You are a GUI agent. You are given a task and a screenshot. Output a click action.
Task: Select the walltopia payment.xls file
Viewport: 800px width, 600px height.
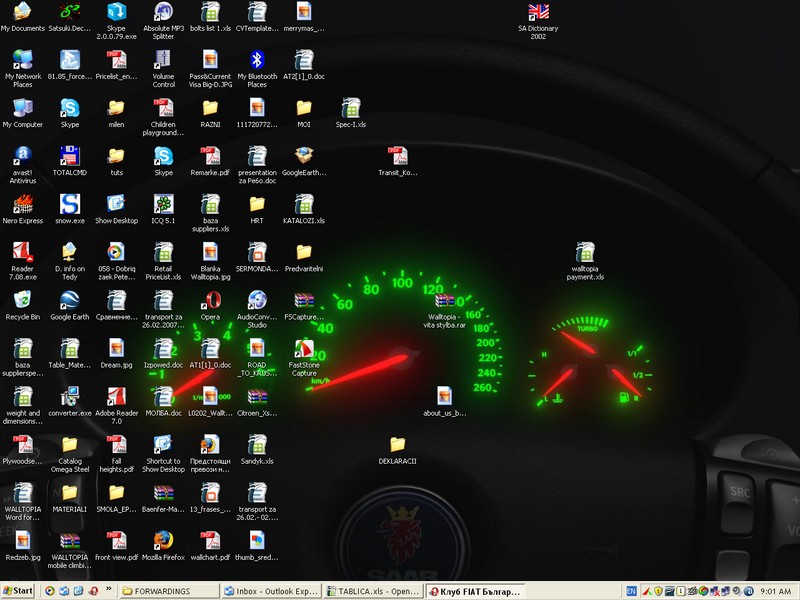[586, 253]
